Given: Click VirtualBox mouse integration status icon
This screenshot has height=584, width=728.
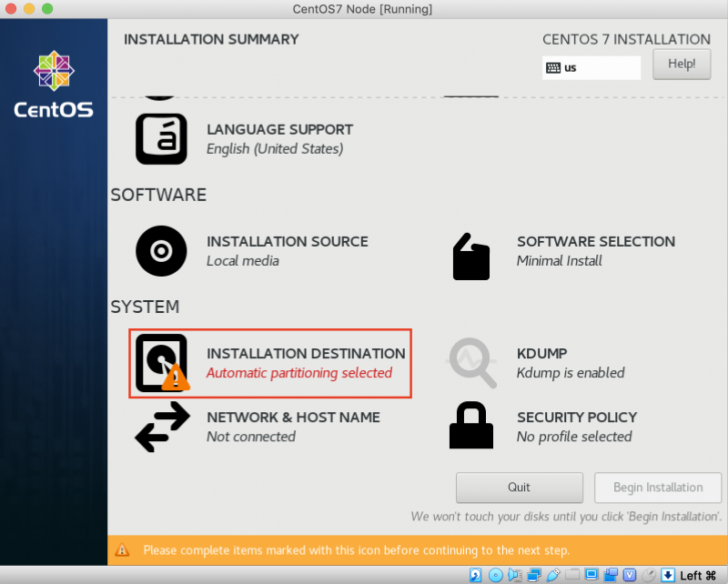Looking at the screenshot, I should point(649,575).
